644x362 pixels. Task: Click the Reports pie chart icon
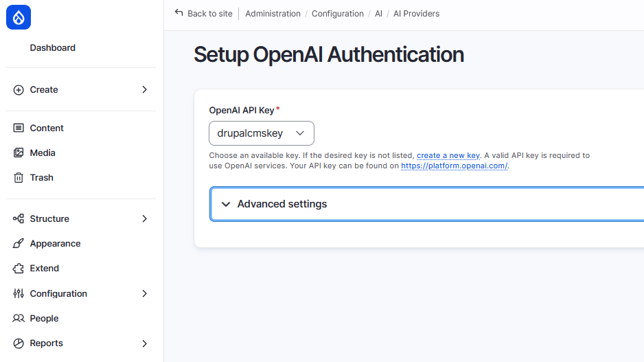(x=19, y=343)
